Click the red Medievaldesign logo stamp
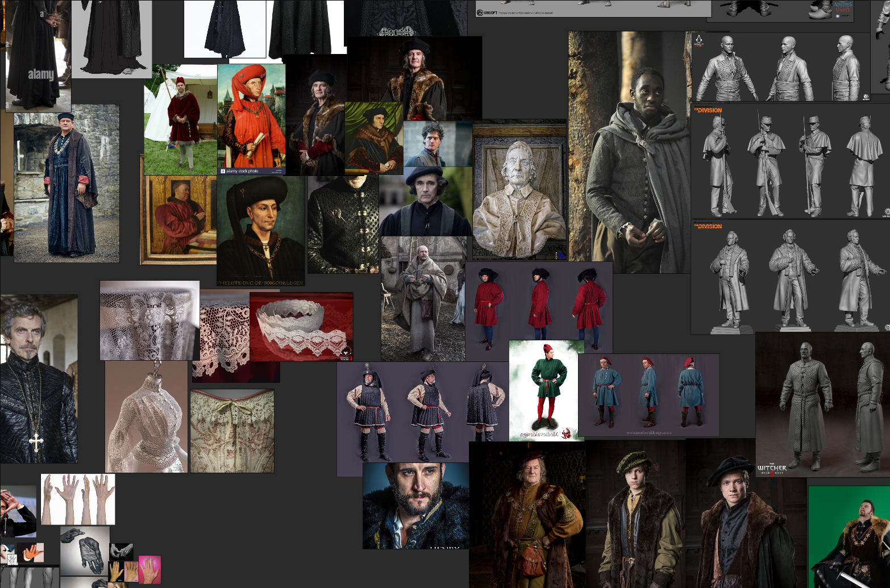890x588 pixels. [566, 433]
